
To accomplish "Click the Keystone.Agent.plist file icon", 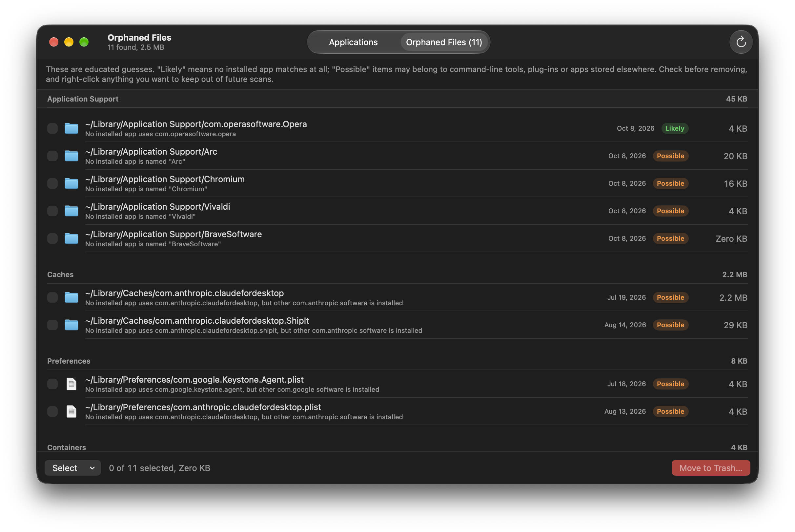I will [71, 384].
